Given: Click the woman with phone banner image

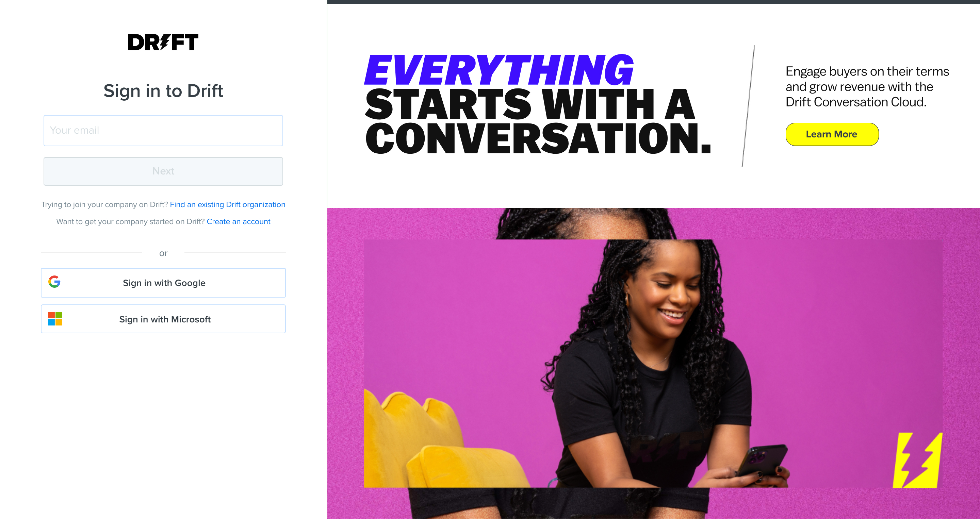Looking at the screenshot, I should click(653, 363).
